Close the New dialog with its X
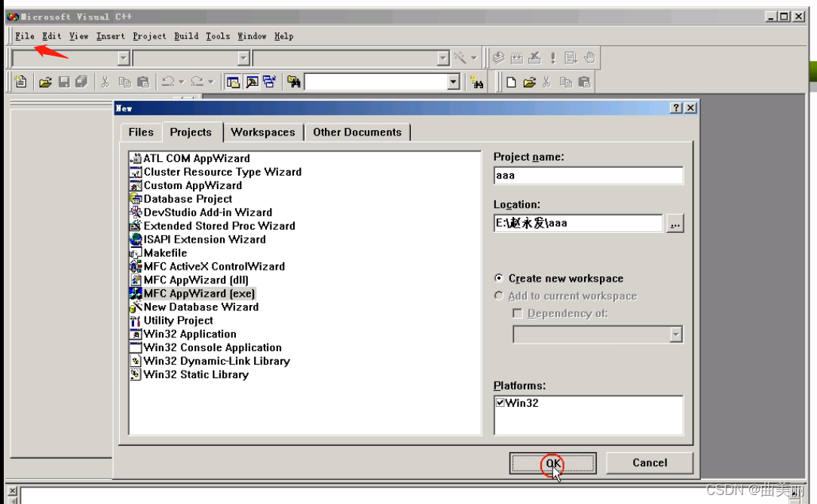Screen dimensions: 817x504 pos(690,108)
